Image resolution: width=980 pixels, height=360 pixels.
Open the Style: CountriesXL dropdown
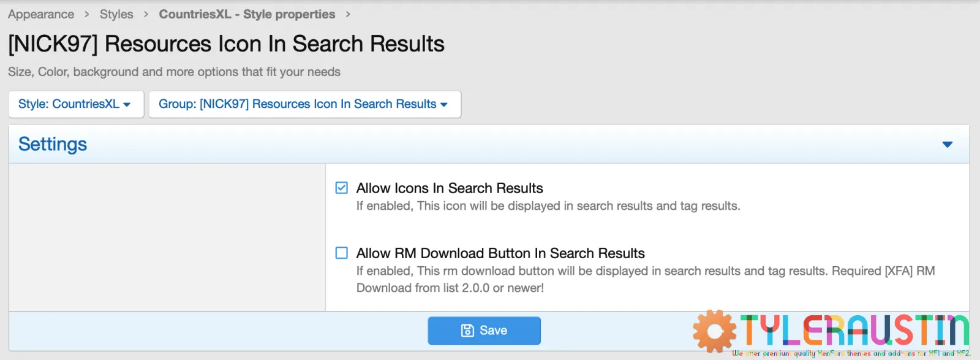75,104
